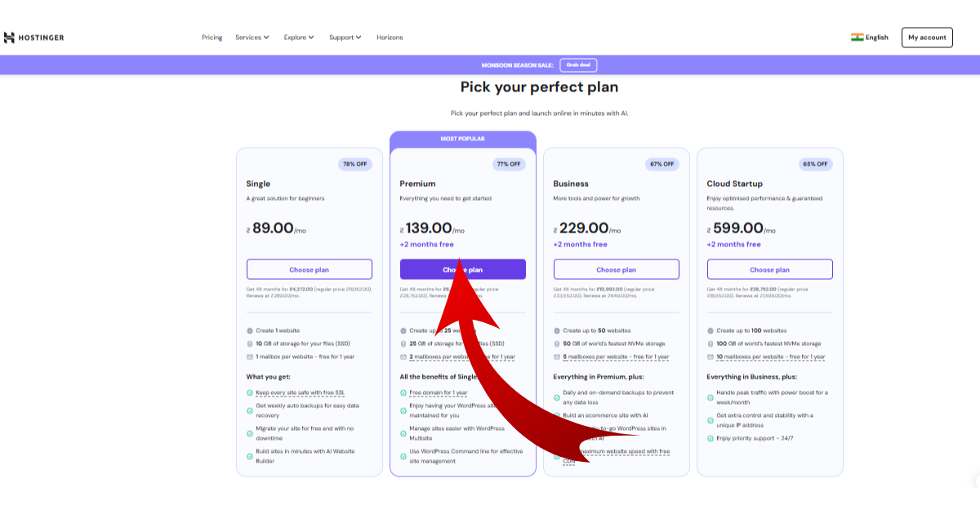Click the Cloud Startup plan title

coord(735,184)
